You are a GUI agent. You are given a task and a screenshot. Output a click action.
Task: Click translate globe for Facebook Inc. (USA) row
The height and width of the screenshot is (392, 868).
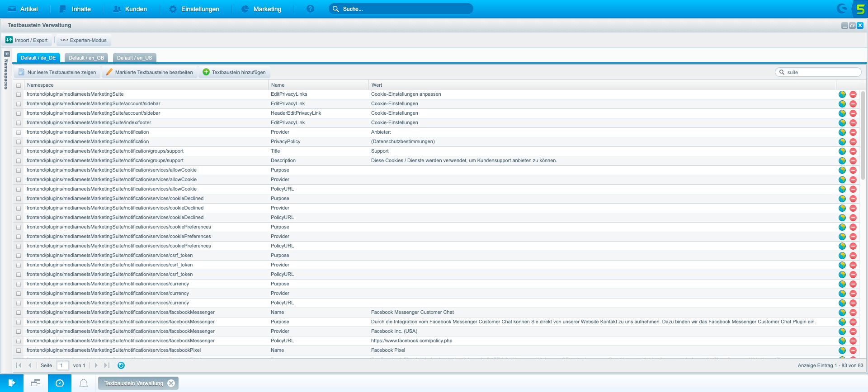point(842,331)
